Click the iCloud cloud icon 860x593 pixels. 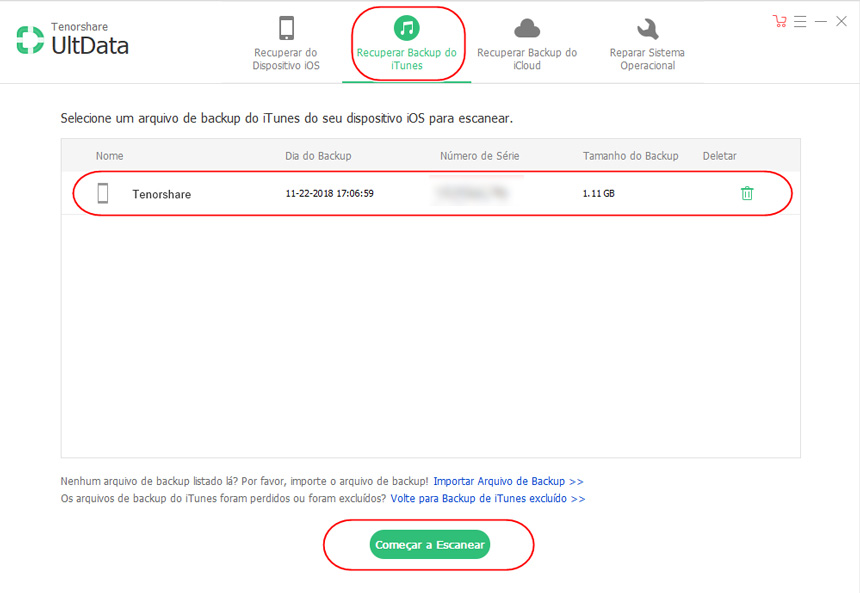point(527,28)
